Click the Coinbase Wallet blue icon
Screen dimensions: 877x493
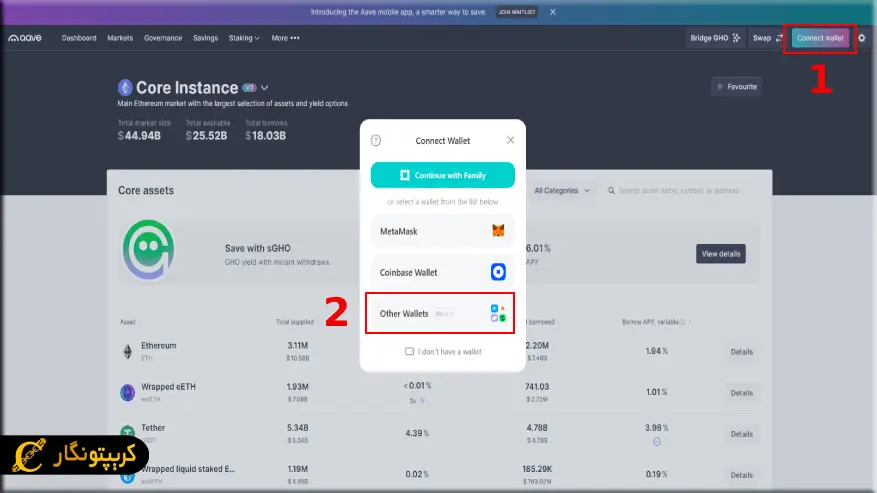tap(498, 272)
